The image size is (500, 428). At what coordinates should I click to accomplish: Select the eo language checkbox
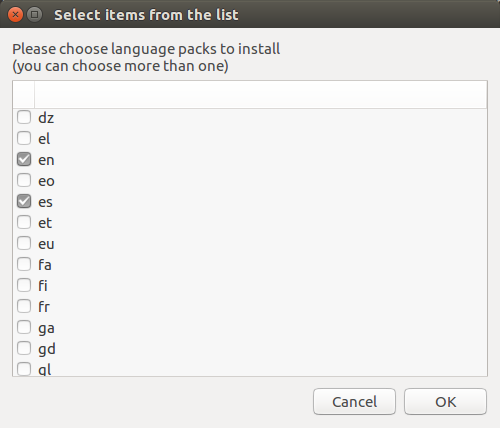click(x=24, y=180)
